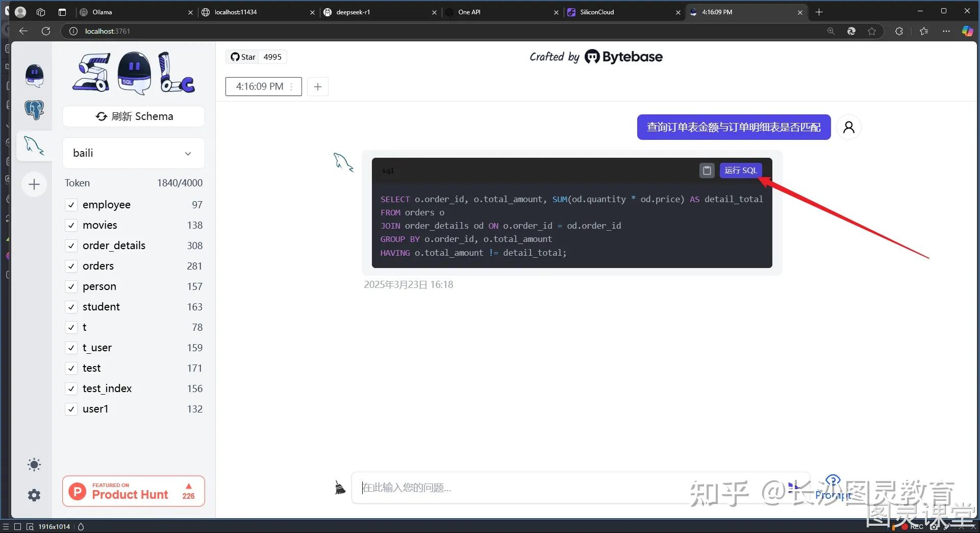Uncheck the orders table checkbox

pyautogui.click(x=71, y=266)
